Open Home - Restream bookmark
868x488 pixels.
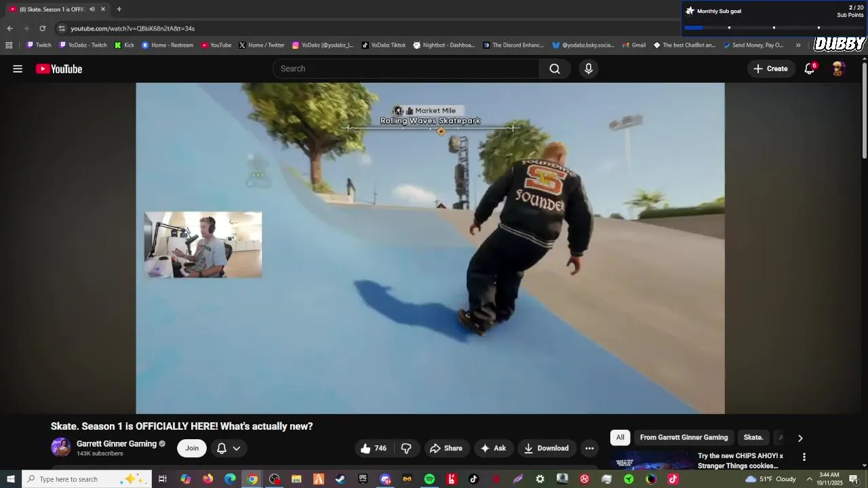pos(167,45)
